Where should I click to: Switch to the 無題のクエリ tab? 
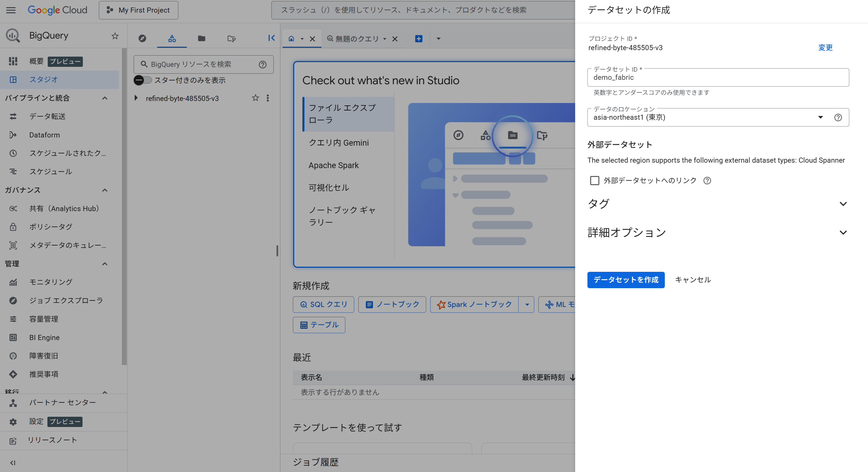click(x=357, y=39)
